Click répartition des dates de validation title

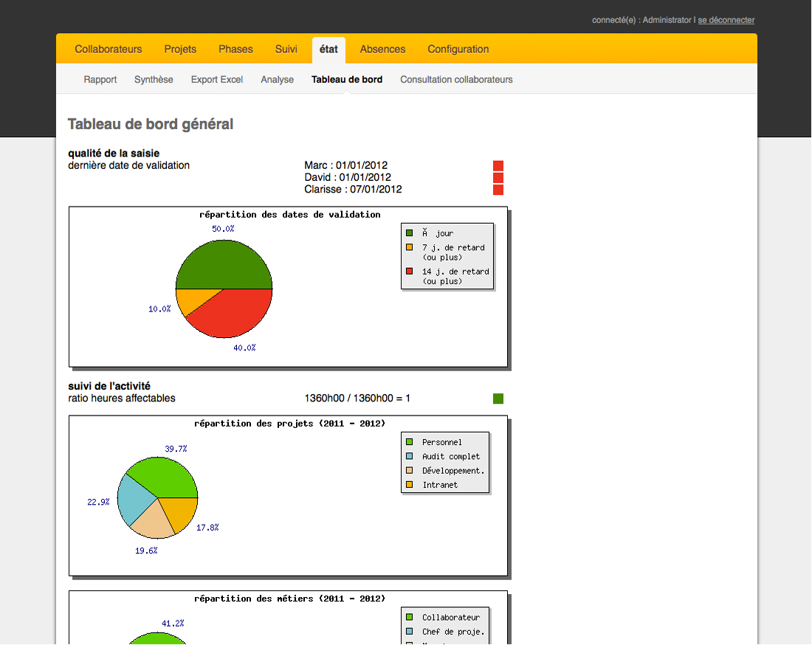pos(290,214)
